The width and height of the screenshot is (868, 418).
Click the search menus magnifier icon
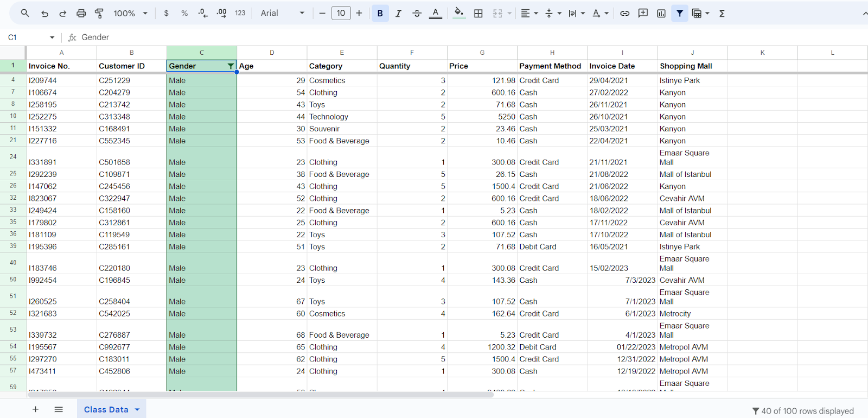[x=25, y=13]
